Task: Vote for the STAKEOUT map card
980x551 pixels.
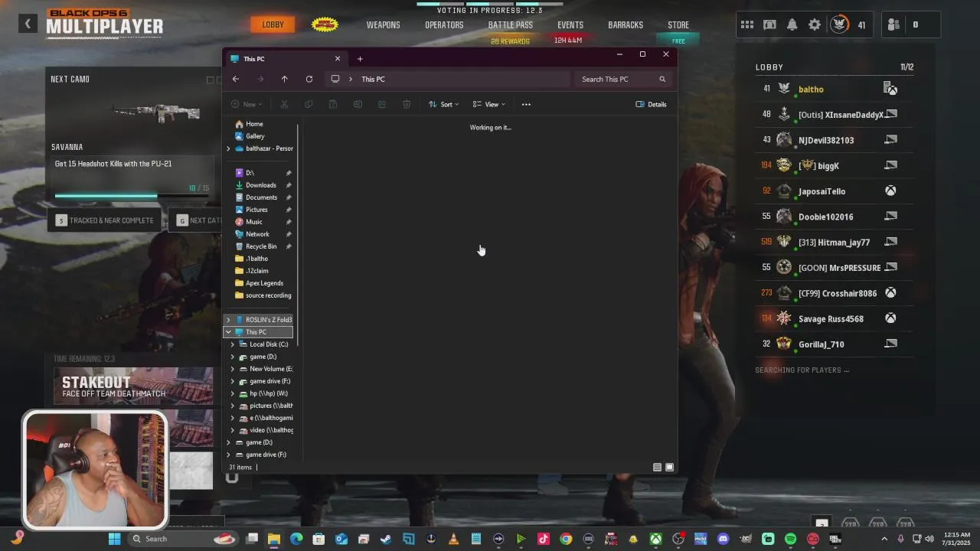Action: tap(133, 386)
